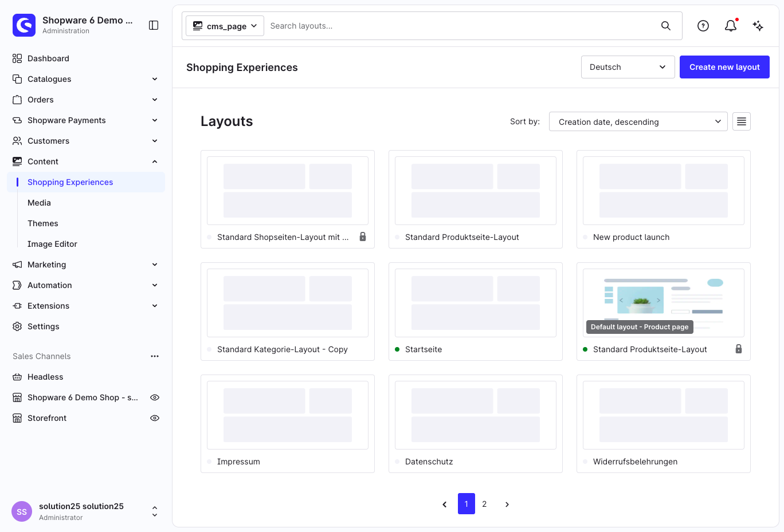Open the Deutsch language dropdown
The image size is (784, 532).
pos(628,67)
